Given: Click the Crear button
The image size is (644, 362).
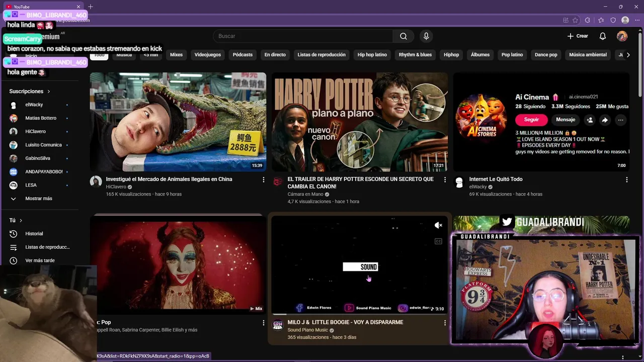Looking at the screenshot, I should point(578,36).
